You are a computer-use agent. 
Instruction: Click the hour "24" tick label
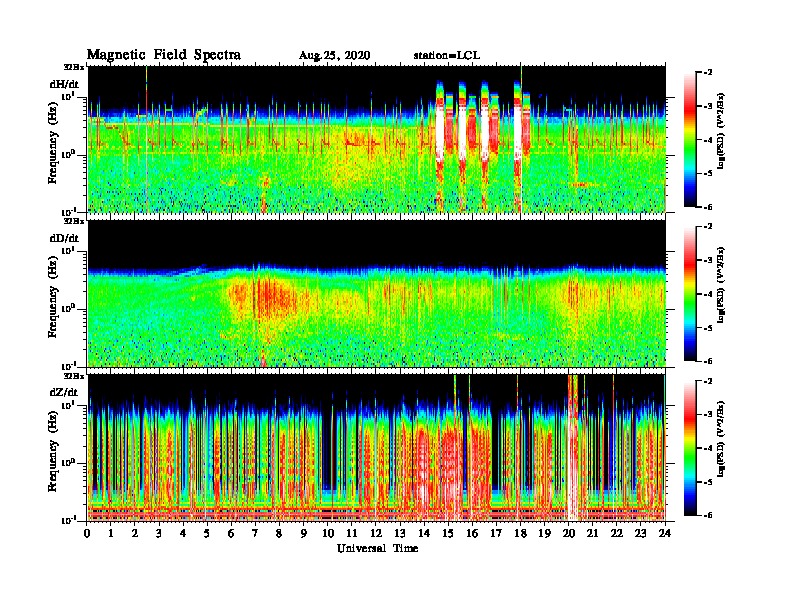665,533
